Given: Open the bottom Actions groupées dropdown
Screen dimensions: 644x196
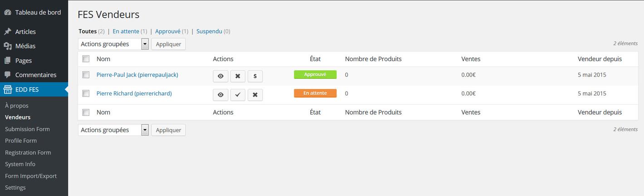Looking at the screenshot, I should 113,130.
